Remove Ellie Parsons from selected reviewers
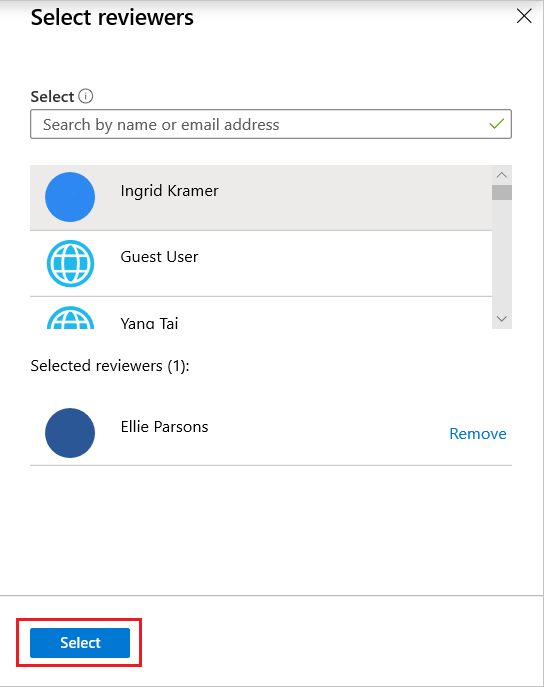Viewport: 544px width, 687px height. [x=478, y=433]
